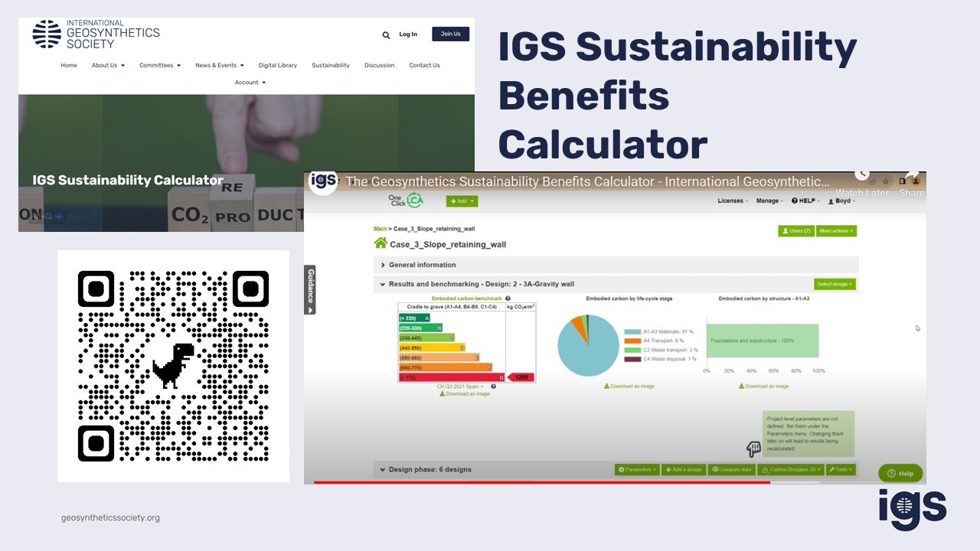The width and height of the screenshot is (980, 551).
Task: Click the (330-440) C benchmark bar
Action: 426,337
